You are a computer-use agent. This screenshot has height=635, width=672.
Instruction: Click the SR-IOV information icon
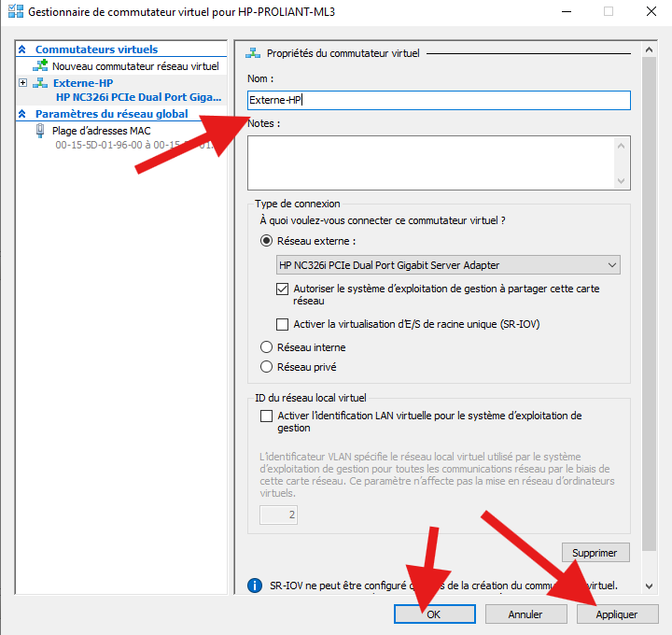[254, 586]
